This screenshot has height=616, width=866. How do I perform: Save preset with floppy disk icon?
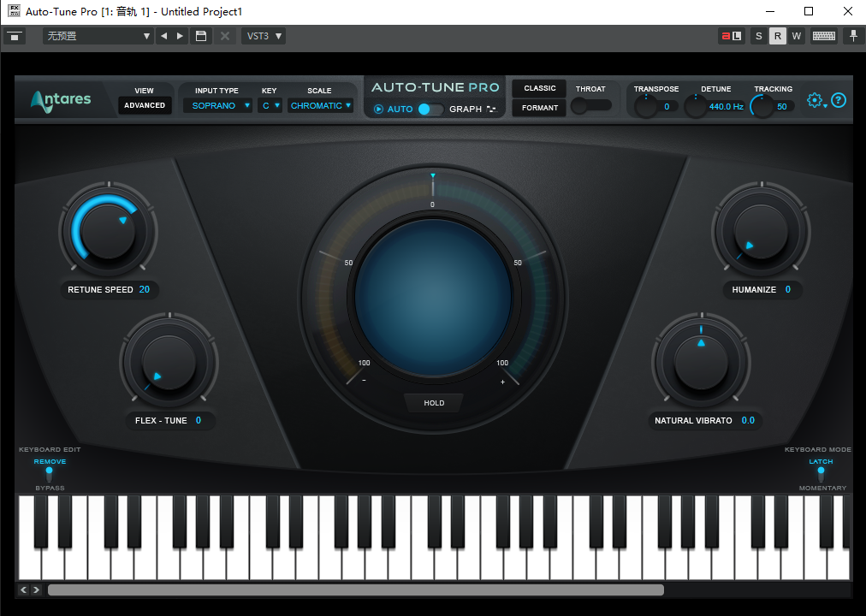point(201,36)
